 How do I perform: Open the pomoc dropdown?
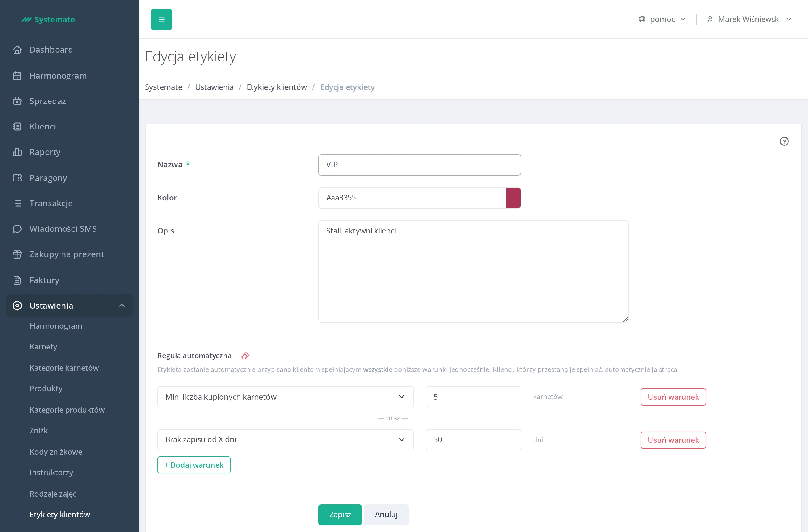(662, 19)
